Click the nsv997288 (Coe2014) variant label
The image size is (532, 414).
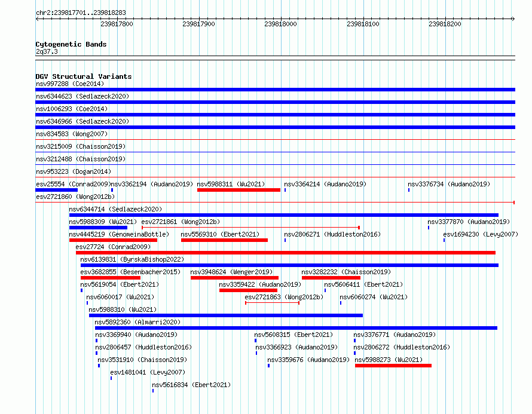[x=70, y=84]
